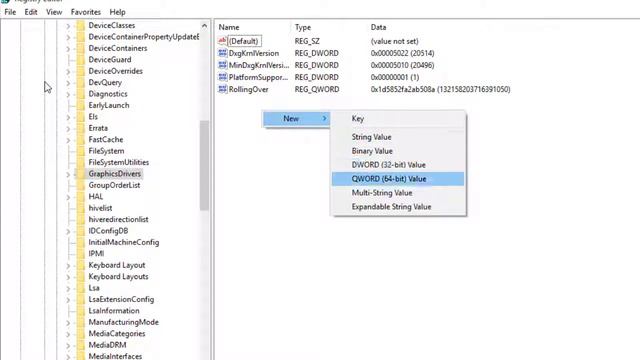Viewport: 640px width, 360px height.
Task: Click the RollingOver QWORD value icon
Action: coord(222,89)
